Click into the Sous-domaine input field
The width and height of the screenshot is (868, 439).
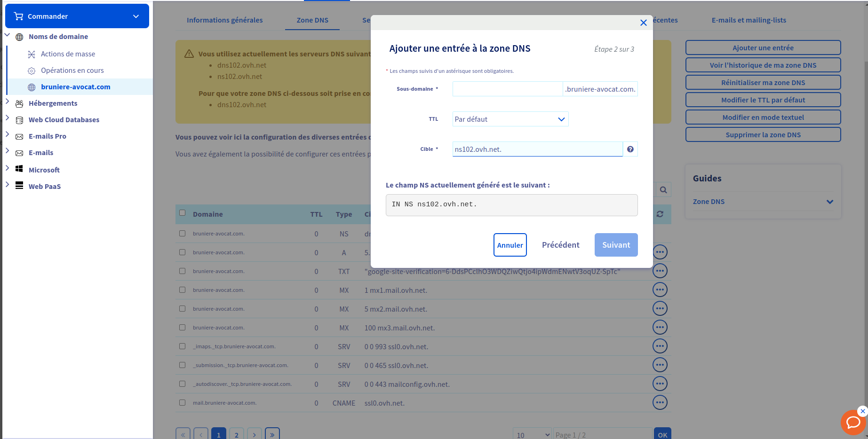(x=507, y=89)
